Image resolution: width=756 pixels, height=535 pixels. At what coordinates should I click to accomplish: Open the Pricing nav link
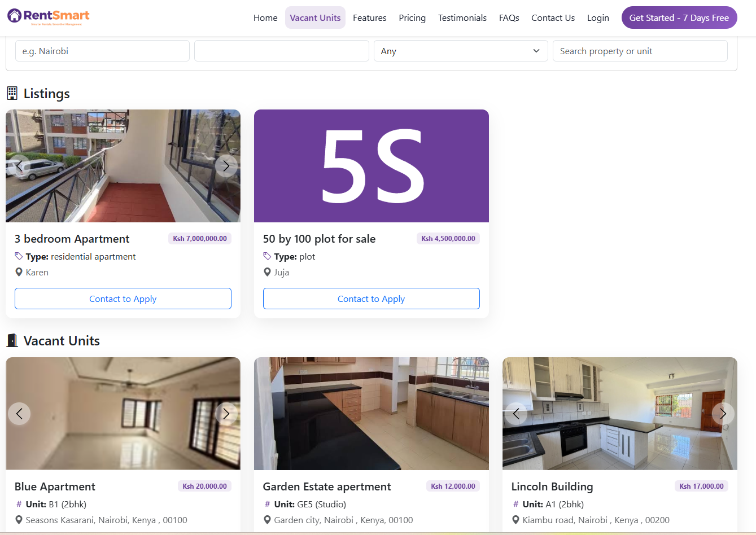[x=412, y=17]
